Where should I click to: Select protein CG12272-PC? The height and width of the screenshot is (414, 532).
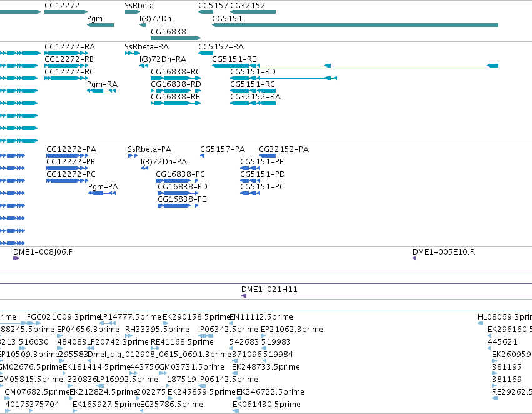[67, 181]
